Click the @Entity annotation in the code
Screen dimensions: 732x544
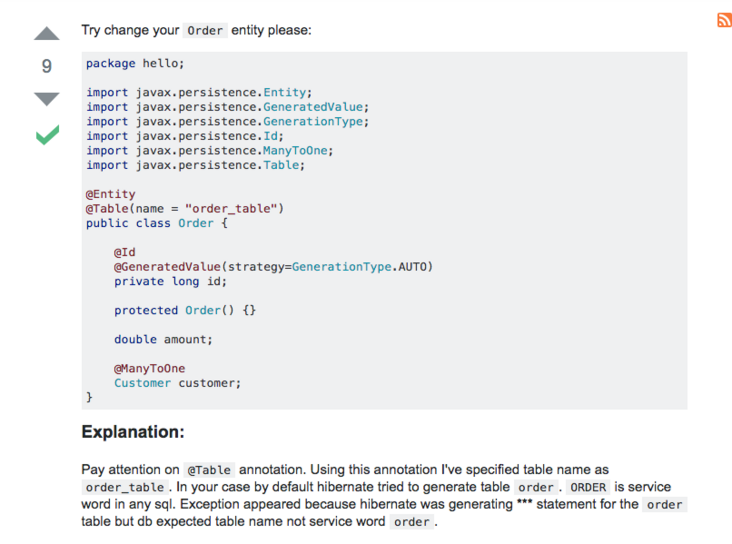(110, 194)
